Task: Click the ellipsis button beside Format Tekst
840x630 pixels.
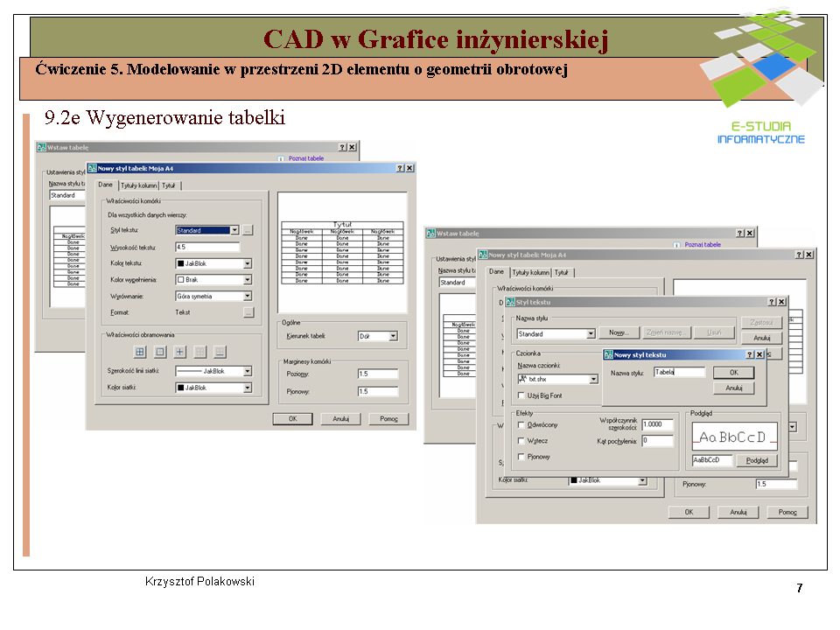Action: tap(248, 312)
